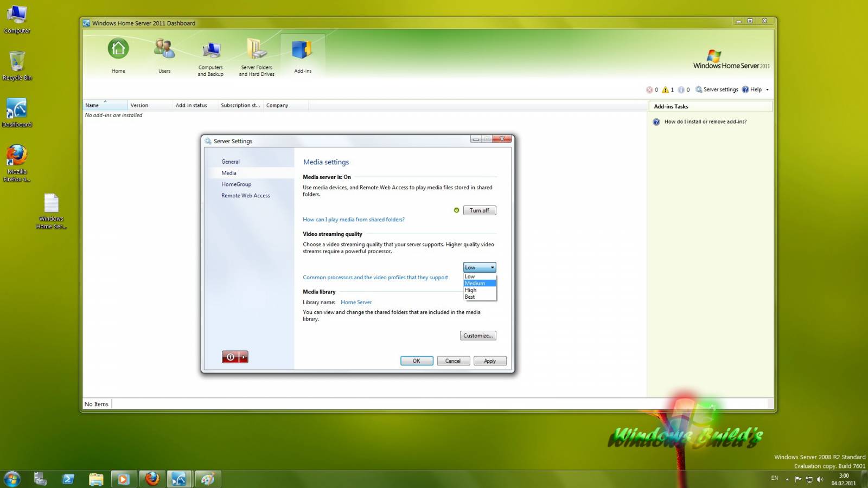
Task: Close the Server Settings dialog
Action: tap(502, 139)
